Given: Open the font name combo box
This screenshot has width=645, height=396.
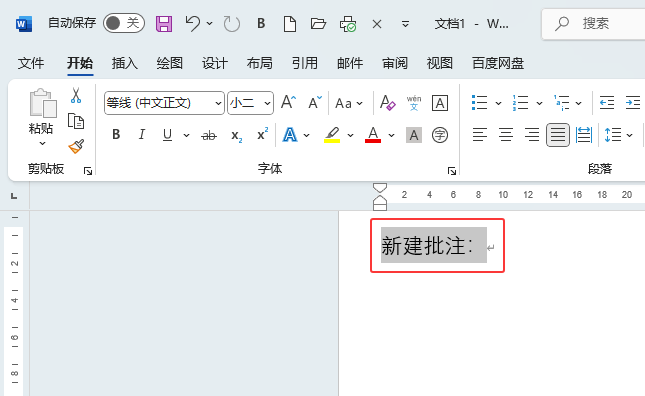Looking at the screenshot, I should point(164,103).
